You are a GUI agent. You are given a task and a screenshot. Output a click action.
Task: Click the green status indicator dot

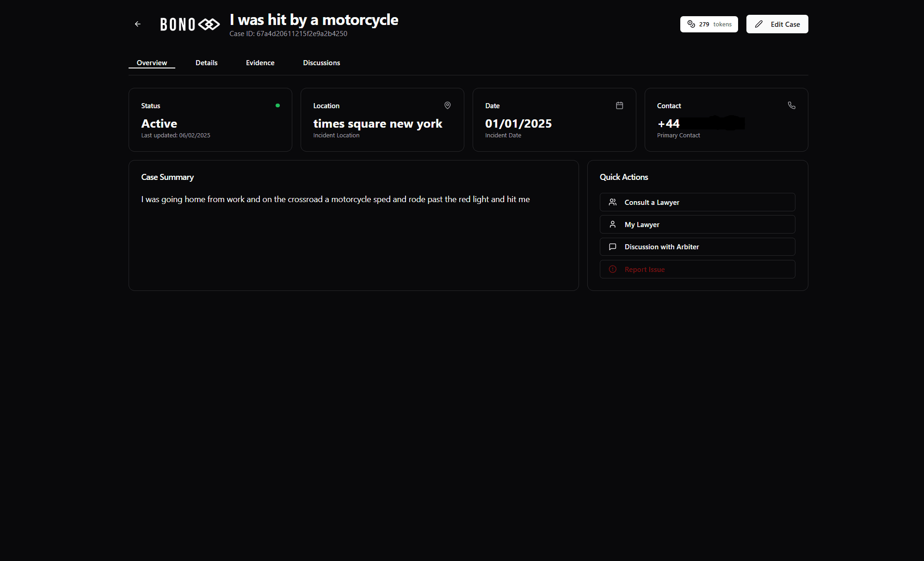pyautogui.click(x=277, y=105)
